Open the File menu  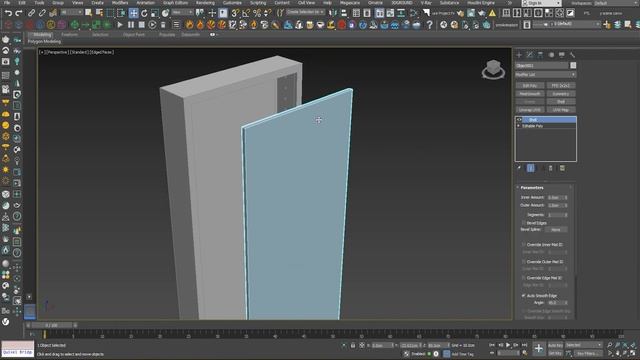tap(7, 3)
